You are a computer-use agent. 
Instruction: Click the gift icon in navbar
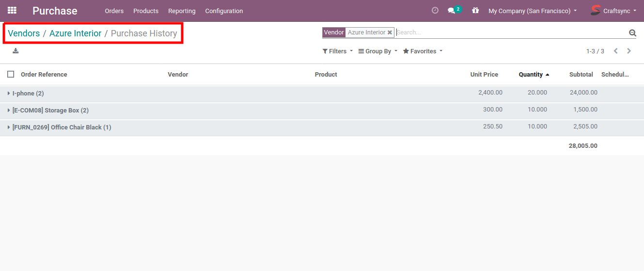click(475, 10)
